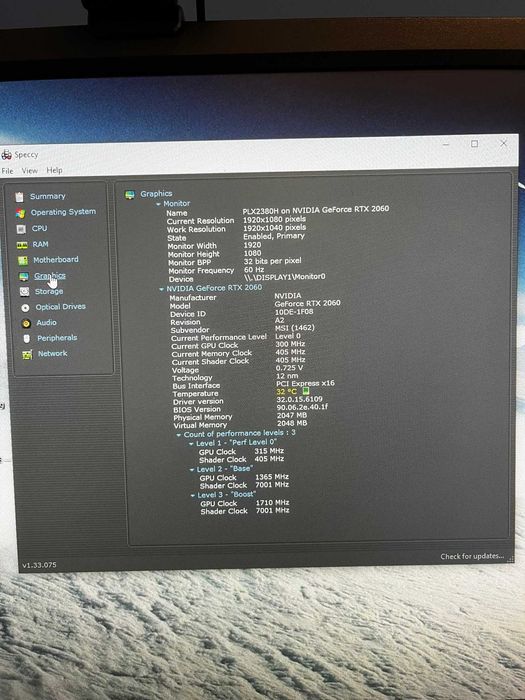This screenshot has width=525, height=700.
Task: Click the Summary clipboard icon in sidebar
Action: coord(19,197)
